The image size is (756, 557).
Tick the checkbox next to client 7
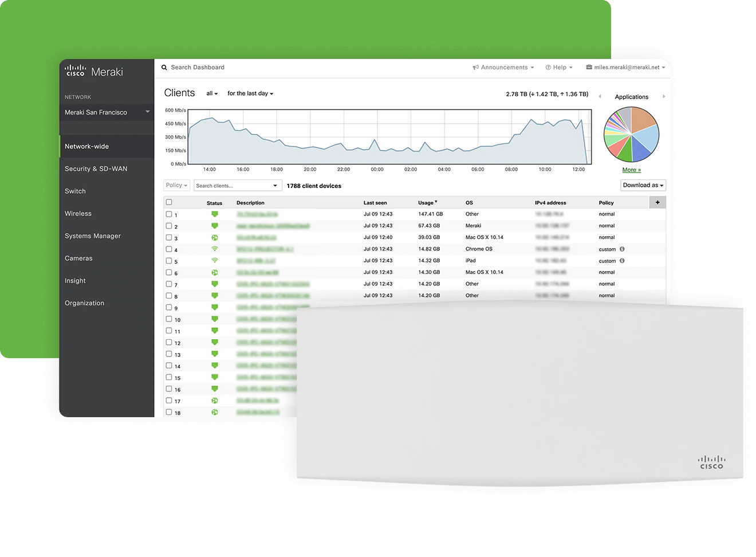point(168,284)
